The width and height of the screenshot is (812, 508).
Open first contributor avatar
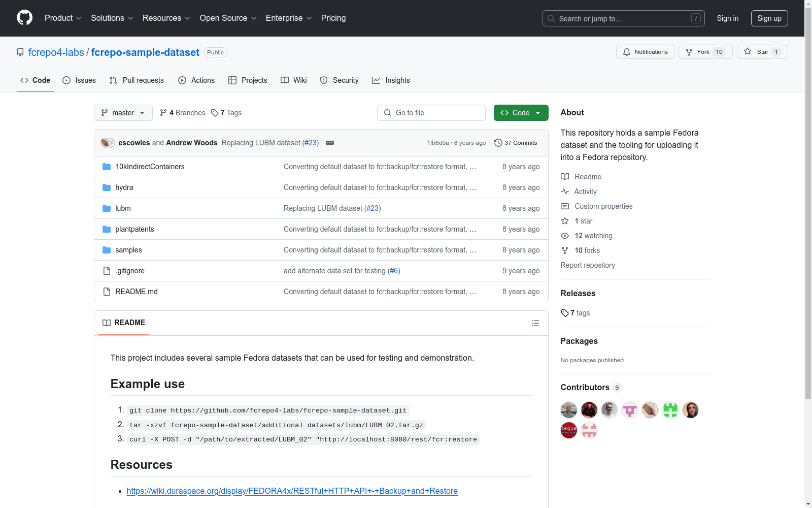click(569, 410)
